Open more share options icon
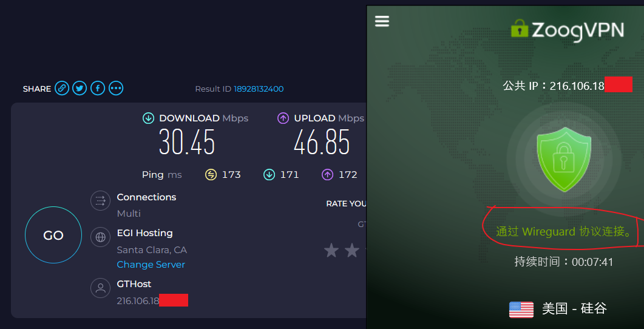Viewport: 644px width, 329px height. click(116, 89)
